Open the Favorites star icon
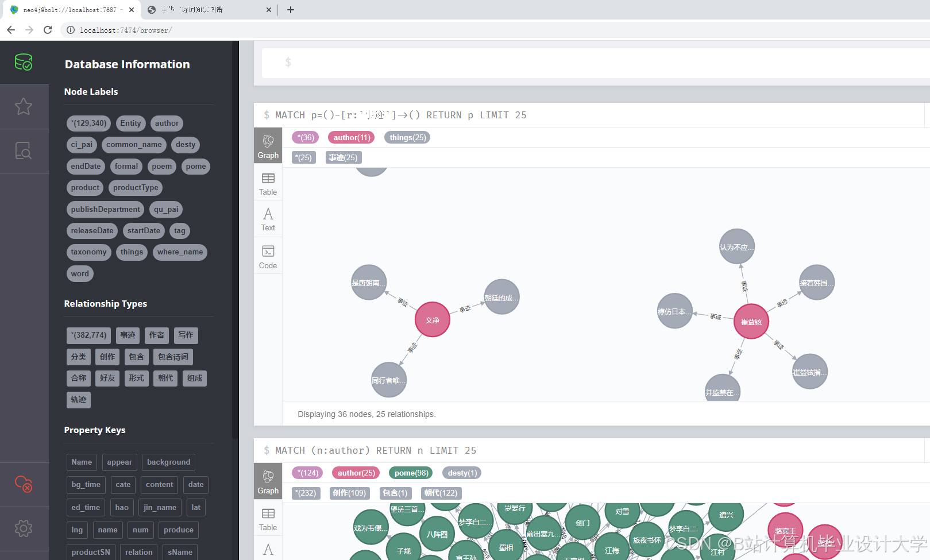 coord(24,106)
